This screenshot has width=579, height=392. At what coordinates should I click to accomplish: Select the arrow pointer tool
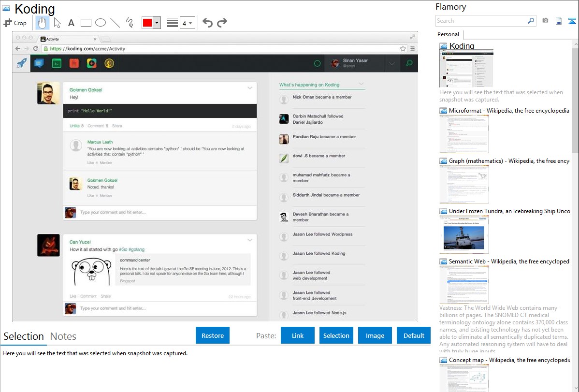[57, 23]
